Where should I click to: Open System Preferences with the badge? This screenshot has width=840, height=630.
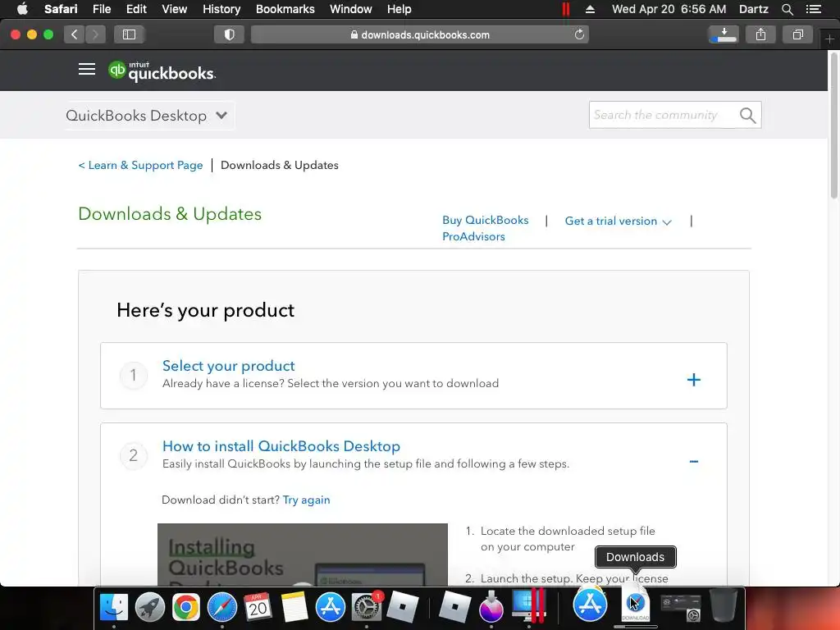(367, 607)
